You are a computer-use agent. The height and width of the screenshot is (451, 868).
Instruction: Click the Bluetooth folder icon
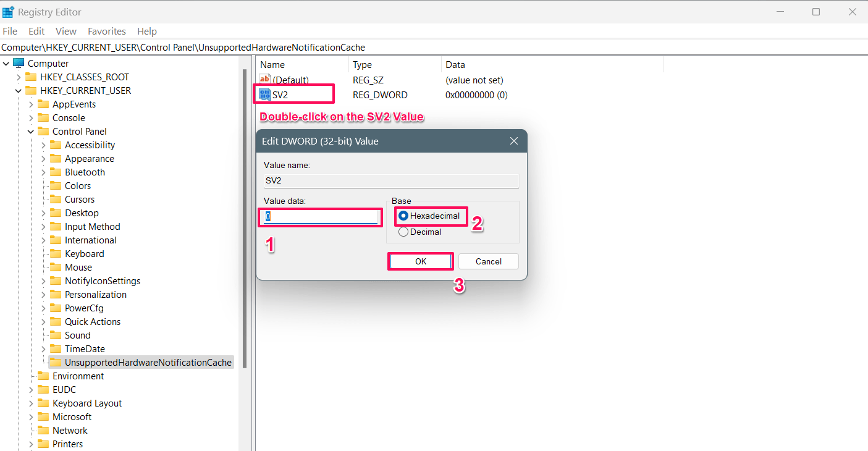(x=56, y=172)
